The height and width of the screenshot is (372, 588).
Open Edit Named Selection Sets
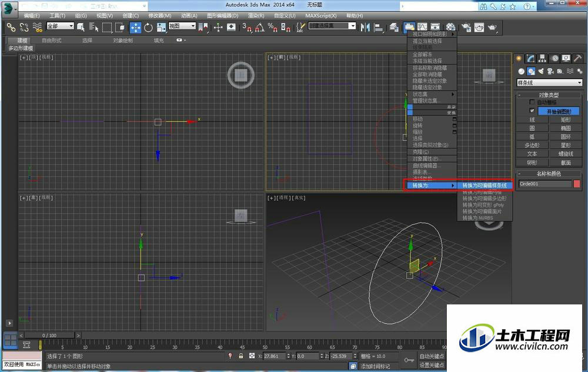[x=300, y=28]
